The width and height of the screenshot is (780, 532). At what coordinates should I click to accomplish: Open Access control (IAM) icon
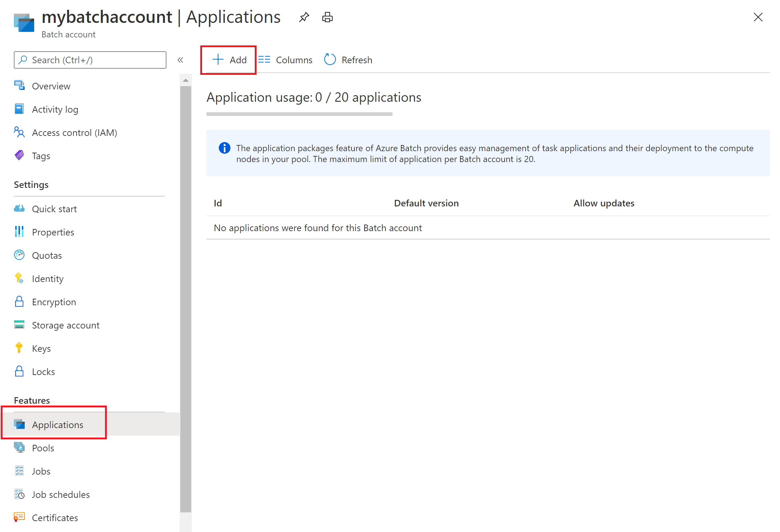[19, 132]
